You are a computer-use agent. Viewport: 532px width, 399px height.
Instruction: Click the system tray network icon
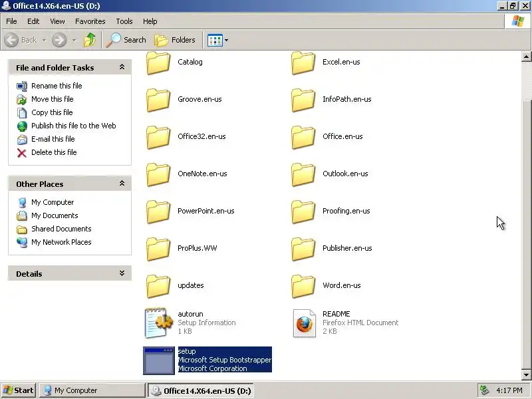pos(484,390)
